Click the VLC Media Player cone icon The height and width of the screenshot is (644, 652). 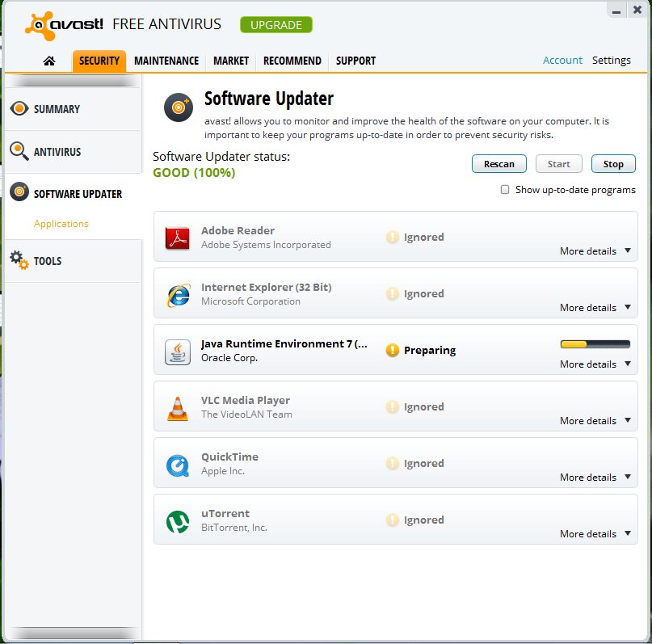177,408
